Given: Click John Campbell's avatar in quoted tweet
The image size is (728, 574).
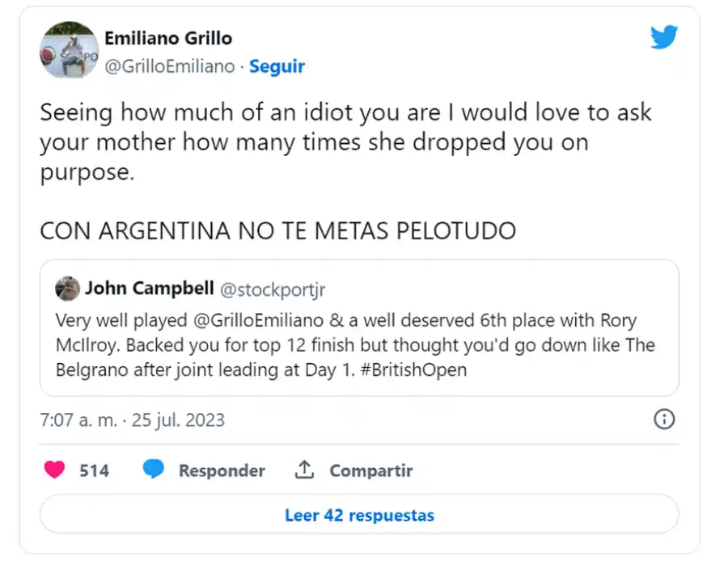Looking at the screenshot, I should click(x=67, y=288).
